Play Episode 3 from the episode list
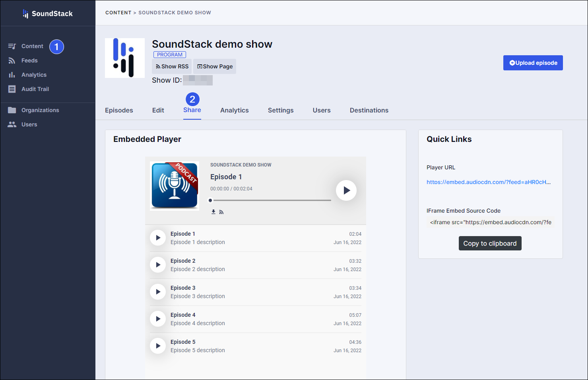The width and height of the screenshot is (588, 380). click(x=158, y=292)
